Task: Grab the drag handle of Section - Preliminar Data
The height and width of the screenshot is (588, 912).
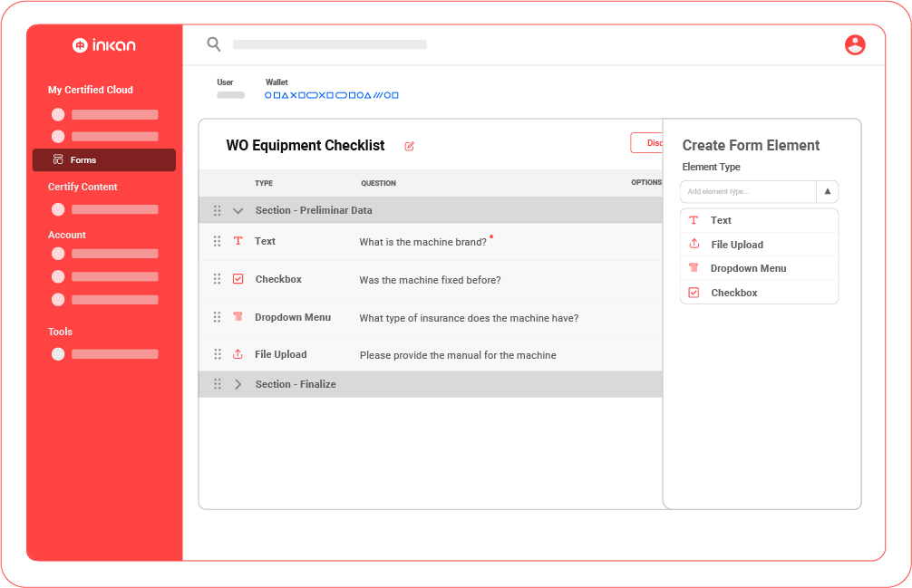Action: (217, 210)
